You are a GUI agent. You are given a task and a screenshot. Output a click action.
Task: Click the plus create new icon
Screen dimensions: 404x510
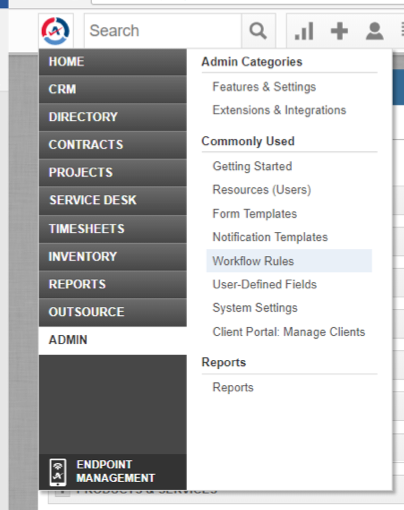coord(339,31)
